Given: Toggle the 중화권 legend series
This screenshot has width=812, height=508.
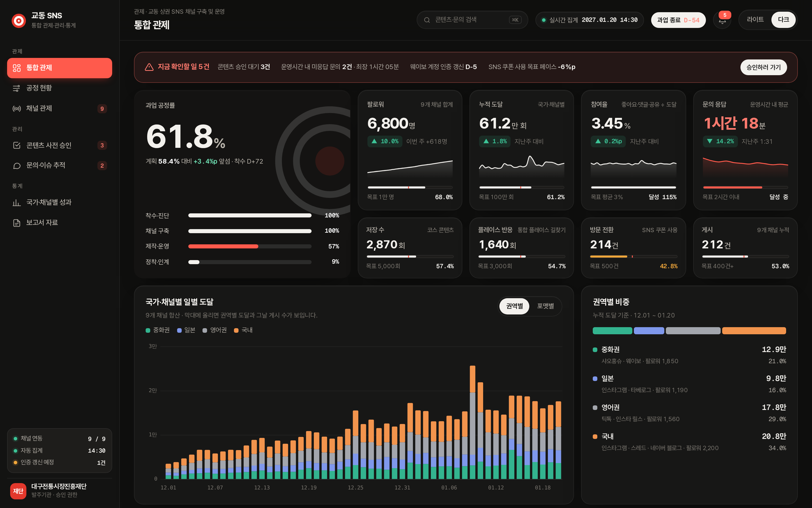Looking at the screenshot, I should (x=157, y=330).
